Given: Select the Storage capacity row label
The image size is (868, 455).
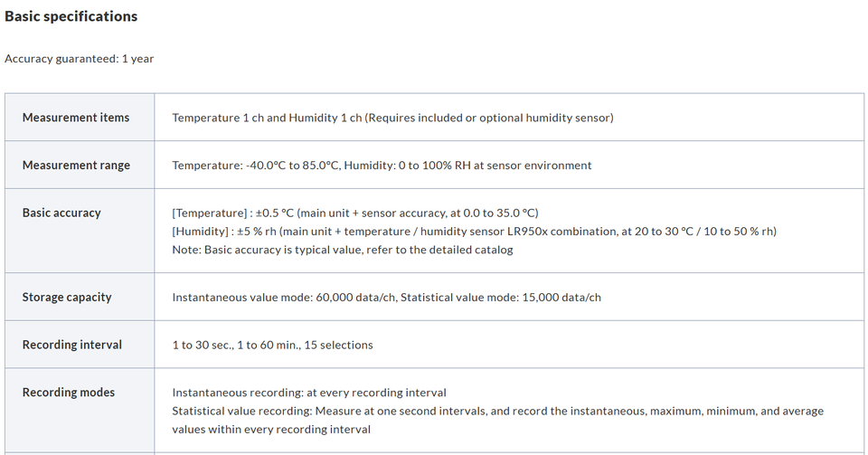Looking at the screenshot, I should 67,298.
